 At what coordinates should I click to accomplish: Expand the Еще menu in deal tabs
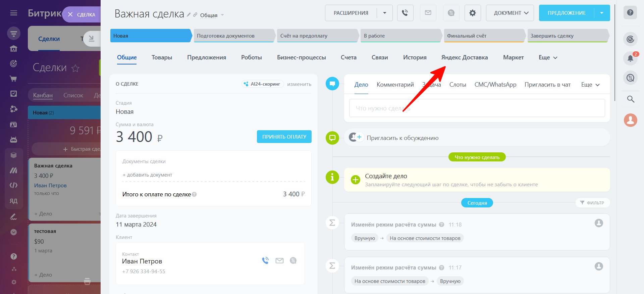548,58
